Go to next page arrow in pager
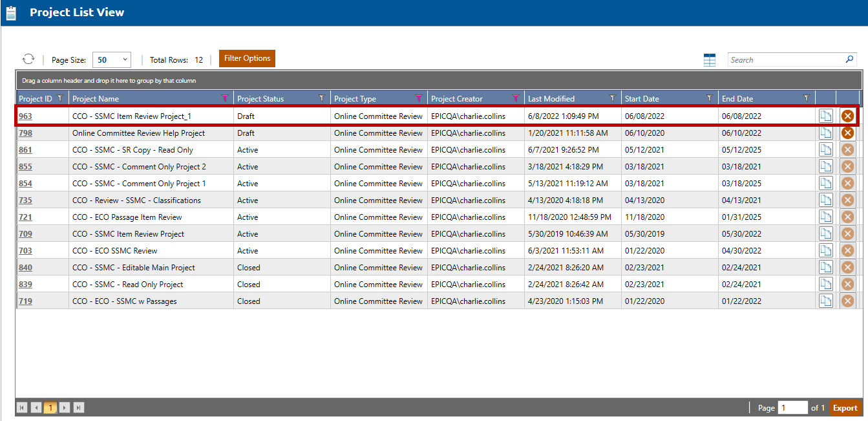Viewport: 868px width, 421px height. click(65, 408)
